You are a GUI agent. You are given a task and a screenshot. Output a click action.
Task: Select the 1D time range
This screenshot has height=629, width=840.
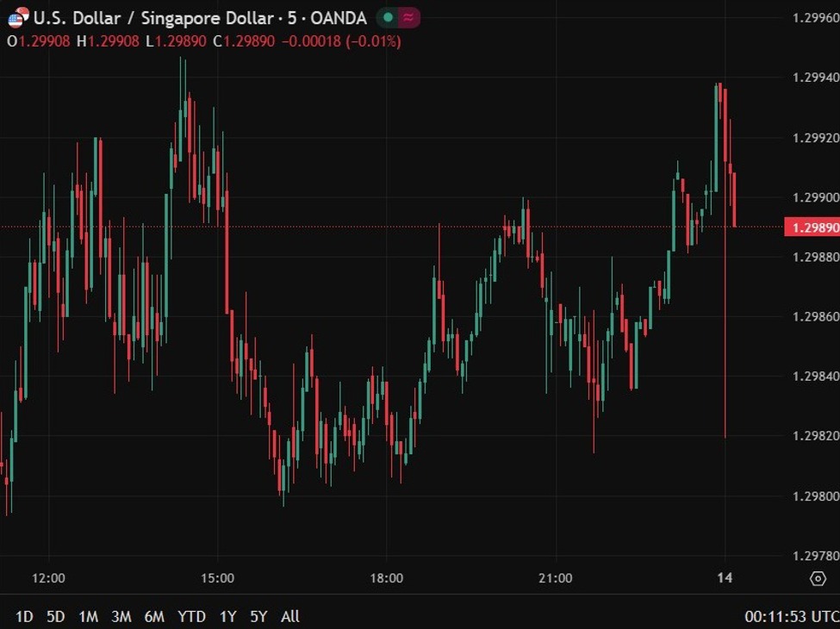pos(25,616)
